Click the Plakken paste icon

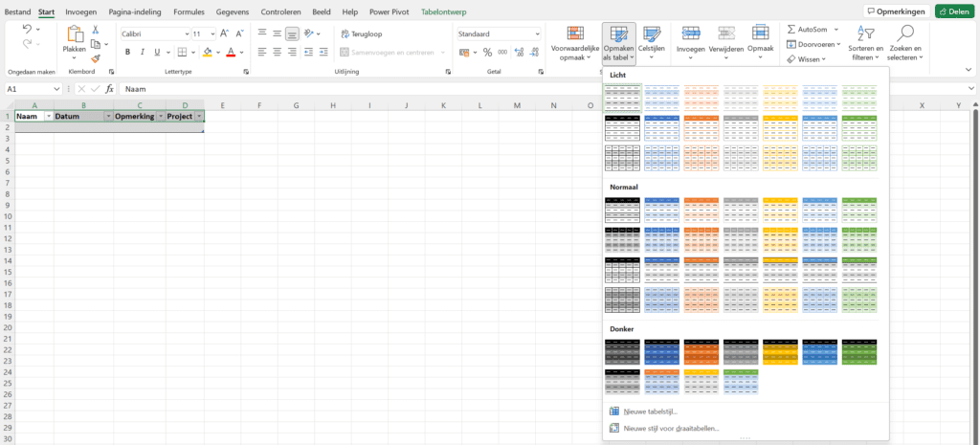click(x=75, y=34)
